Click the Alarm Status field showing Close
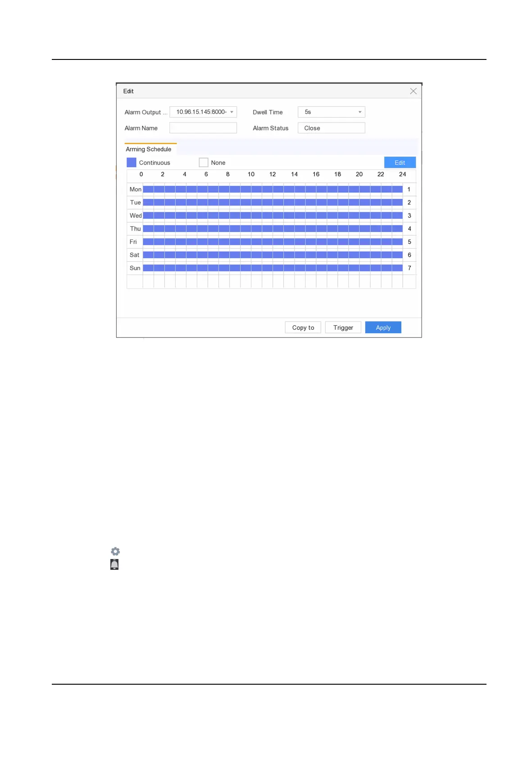The image size is (532, 759). tap(331, 128)
